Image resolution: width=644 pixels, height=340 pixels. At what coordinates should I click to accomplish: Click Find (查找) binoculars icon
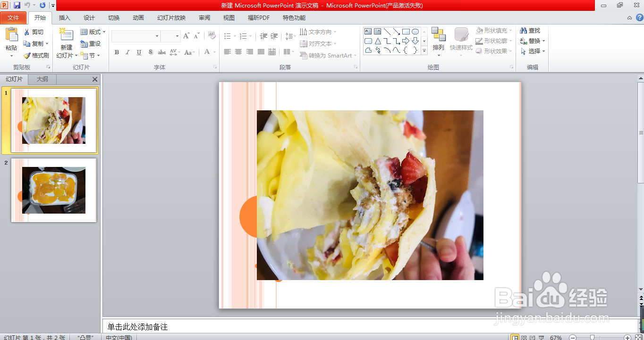point(523,31)
